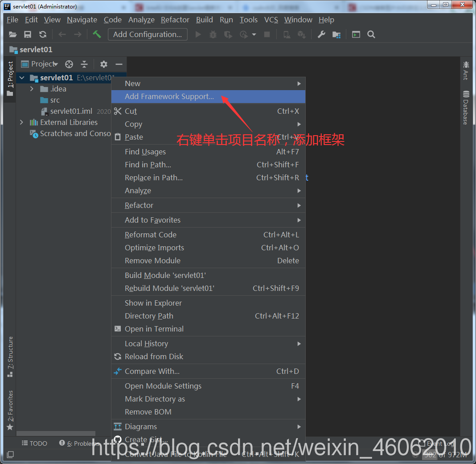
Task: Click Project panel horizontal scrollbar
Action: pos(56,433)
